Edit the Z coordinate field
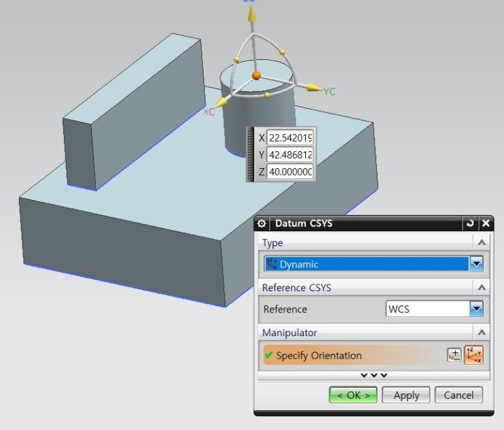The image size is (504, 430). tap(289, 172)
